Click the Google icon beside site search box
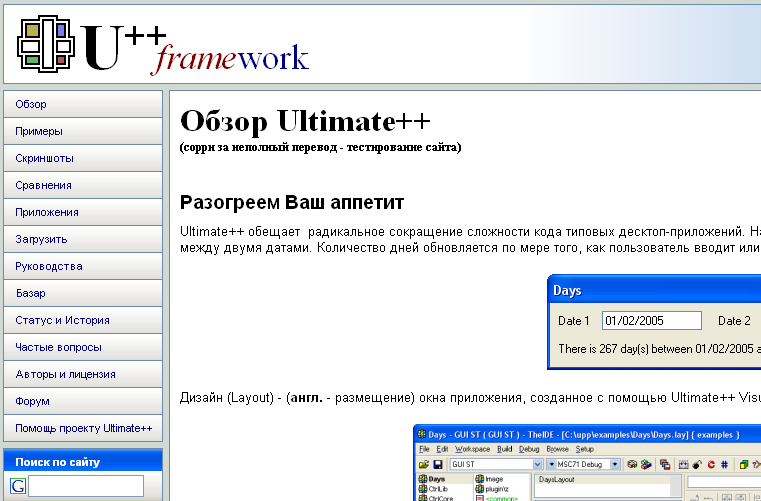Image resolution: width=761 pixels, height=501 pixels. [18, 486]
